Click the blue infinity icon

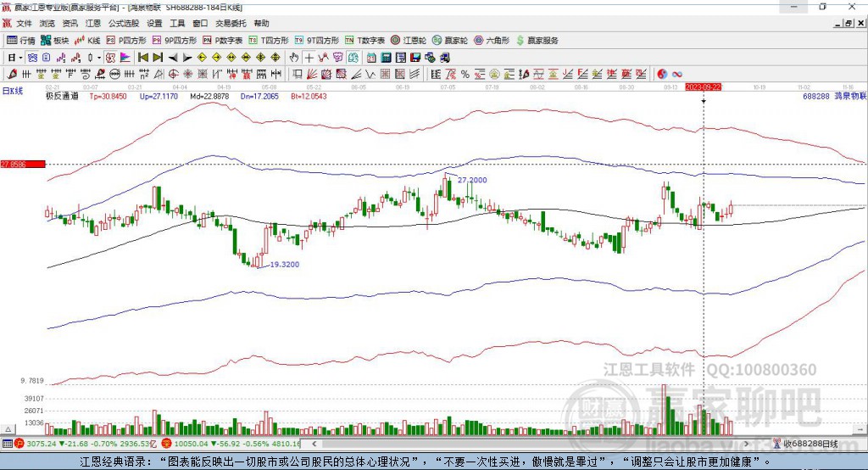coord(677,75)
